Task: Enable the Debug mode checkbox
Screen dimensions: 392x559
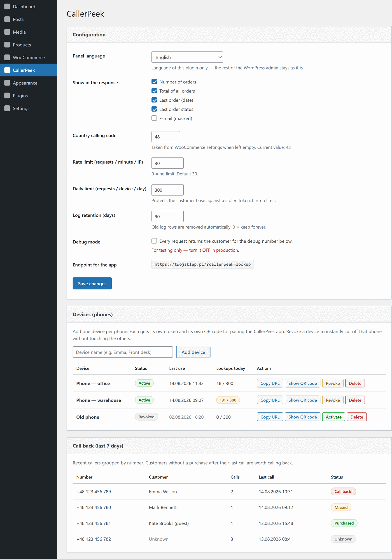Action: (154, 241)
